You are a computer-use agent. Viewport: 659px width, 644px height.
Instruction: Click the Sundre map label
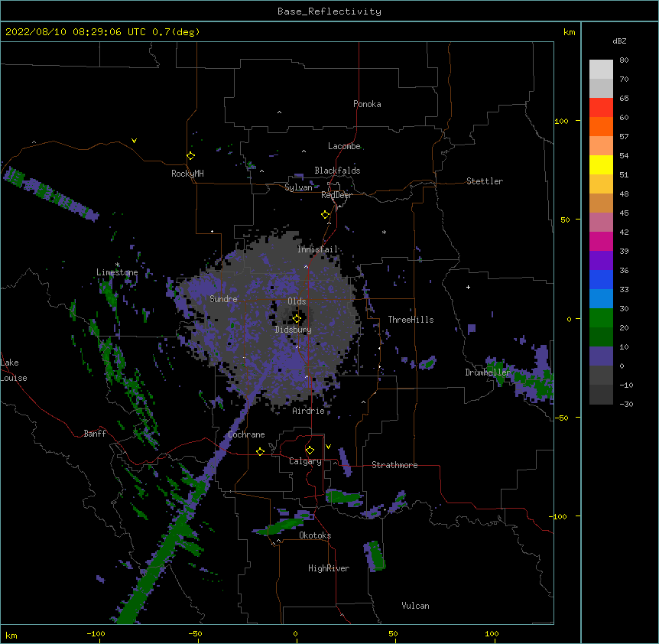(x=223, y=299)
